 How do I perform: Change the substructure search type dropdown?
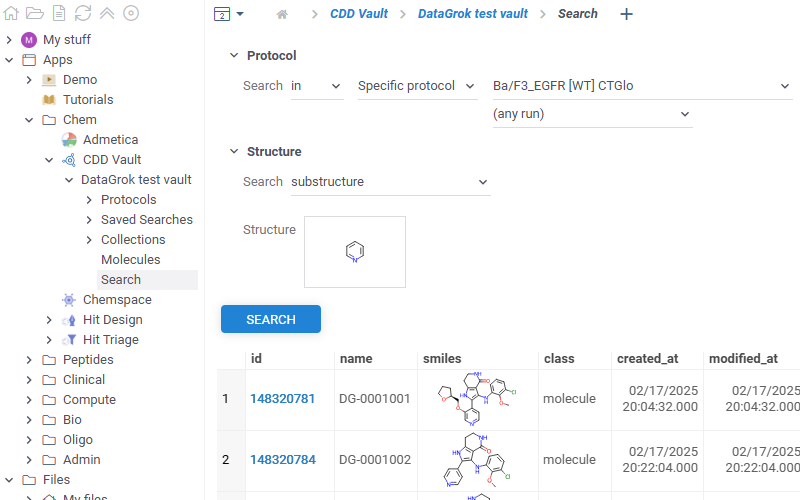[x=389, y=182]
